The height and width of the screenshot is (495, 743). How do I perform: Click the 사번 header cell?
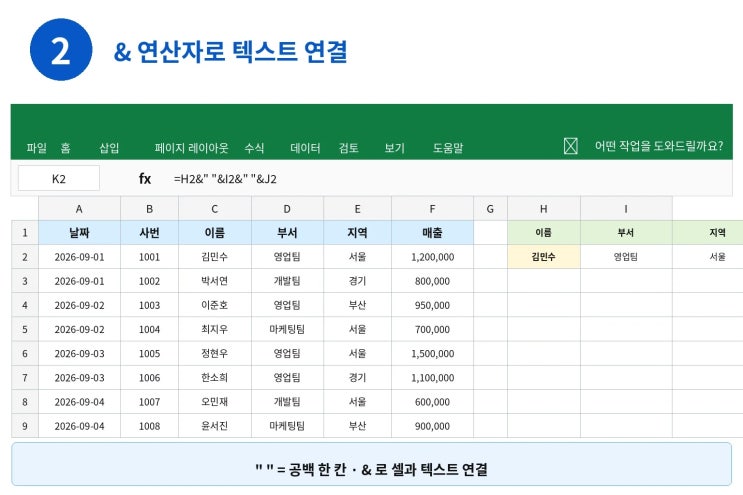[149, 233]
